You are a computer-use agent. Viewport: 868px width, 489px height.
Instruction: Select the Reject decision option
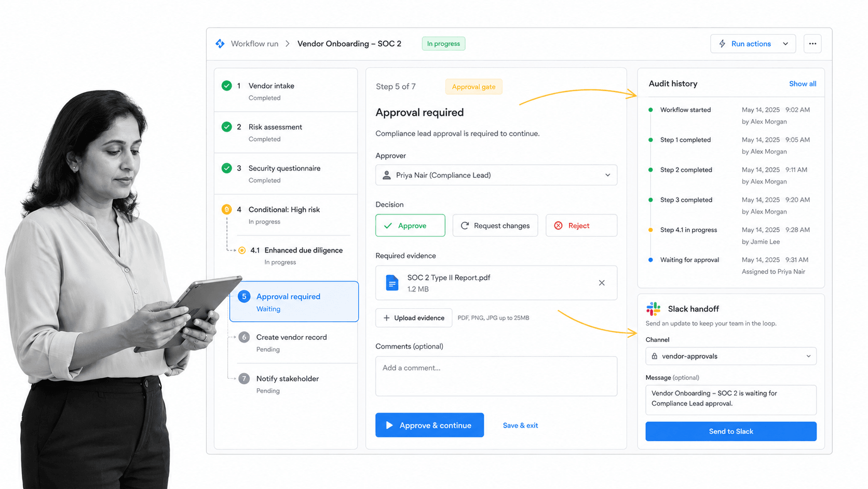pyautogui.click(x=581, y=226)
